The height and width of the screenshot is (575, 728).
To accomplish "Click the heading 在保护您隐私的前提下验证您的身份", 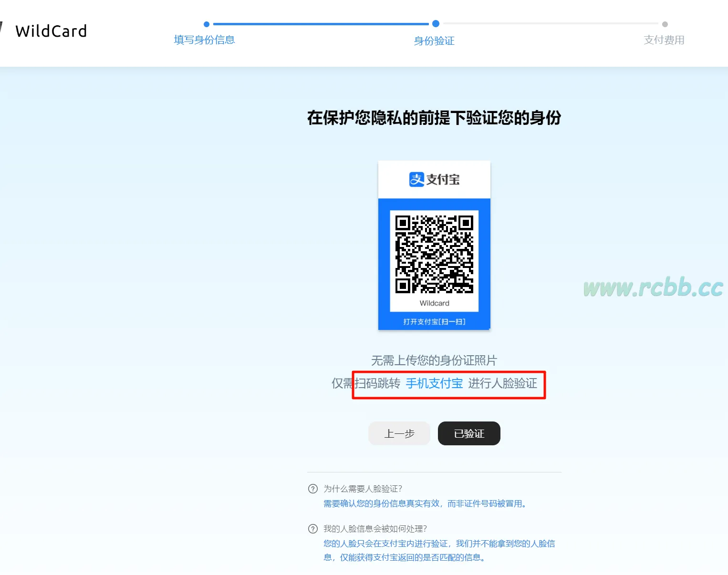I will [434, 118].
